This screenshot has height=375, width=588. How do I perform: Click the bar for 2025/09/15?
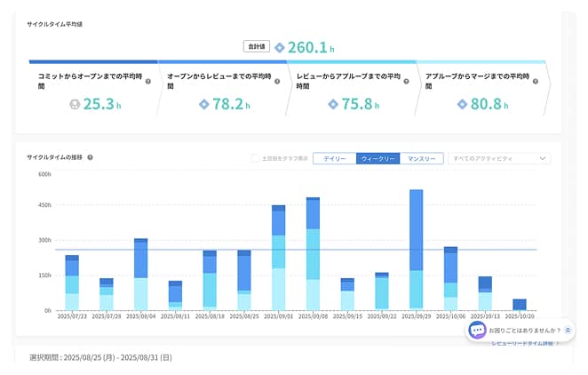pos(347,294)
